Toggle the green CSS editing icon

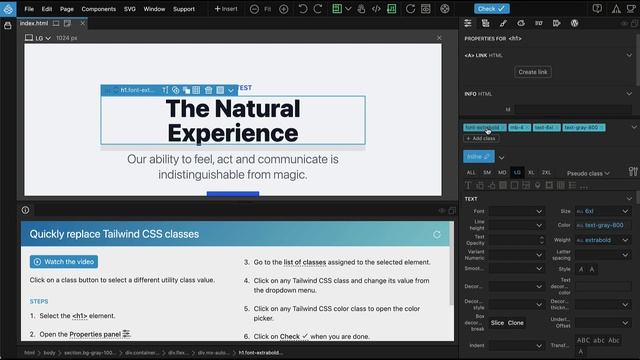click(391, 9)
